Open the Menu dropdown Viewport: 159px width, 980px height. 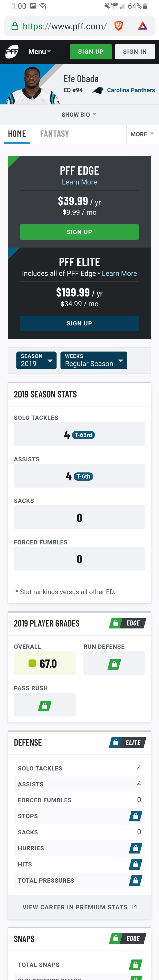tap(40, 52)
